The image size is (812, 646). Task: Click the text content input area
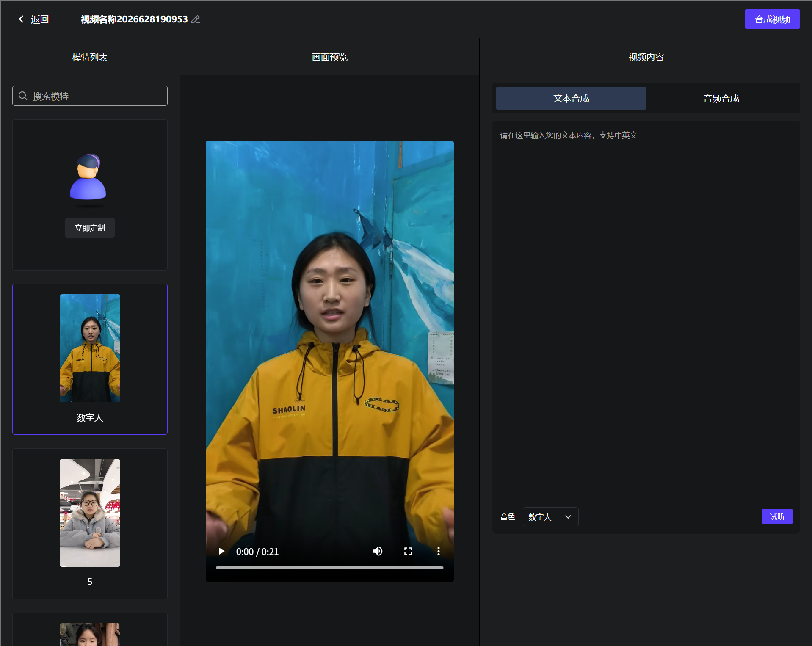click(646, 313)
